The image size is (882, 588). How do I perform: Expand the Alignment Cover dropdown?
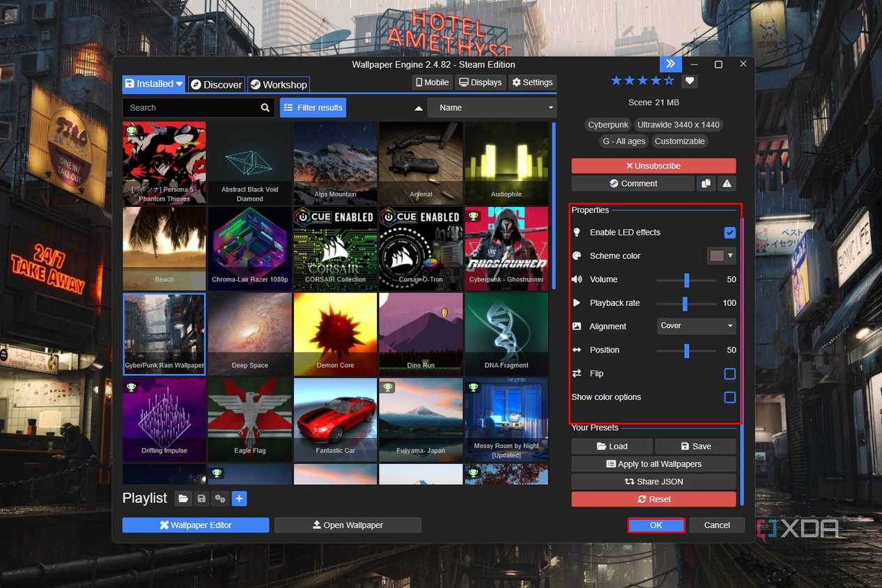696,325
